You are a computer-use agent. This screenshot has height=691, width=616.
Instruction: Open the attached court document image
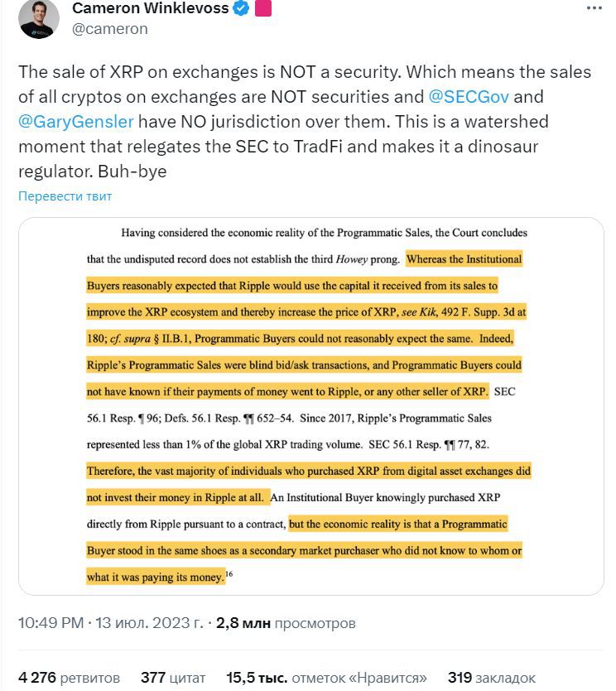[x=310, y=406]
